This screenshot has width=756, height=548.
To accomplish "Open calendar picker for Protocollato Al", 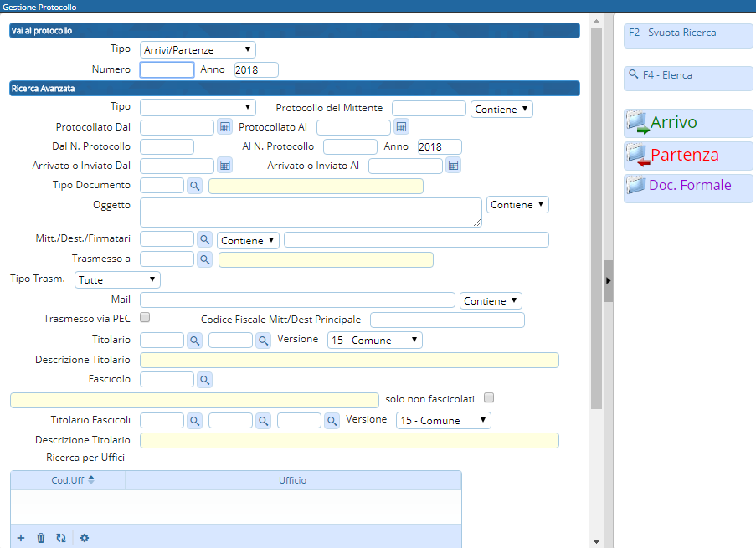I will click(x=401, y=127).
